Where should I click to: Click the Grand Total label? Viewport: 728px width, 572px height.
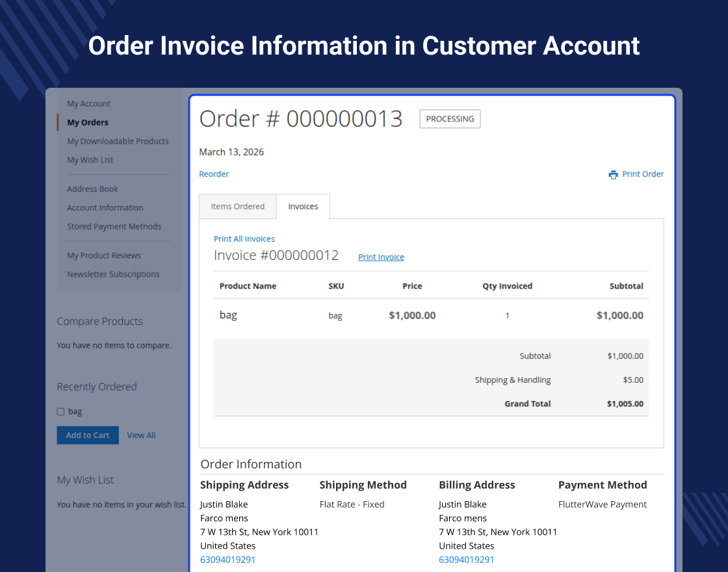(527, 404)
